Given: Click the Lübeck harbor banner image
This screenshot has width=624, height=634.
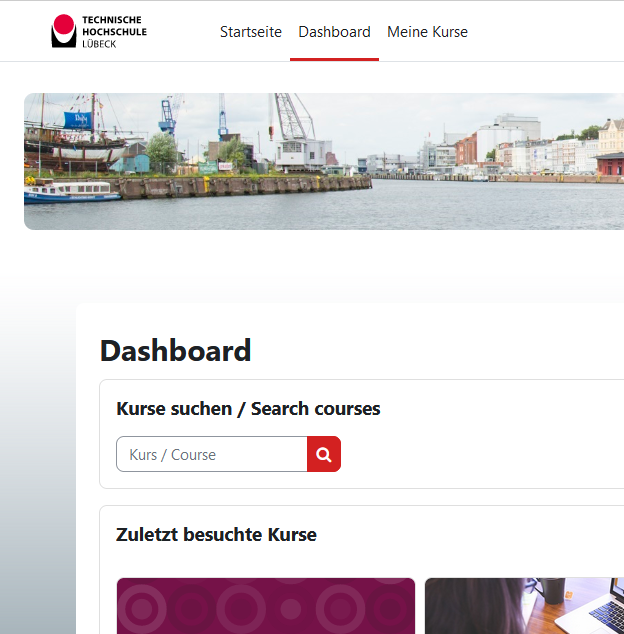Looking at the screenshot, I should tap(324, 161).
